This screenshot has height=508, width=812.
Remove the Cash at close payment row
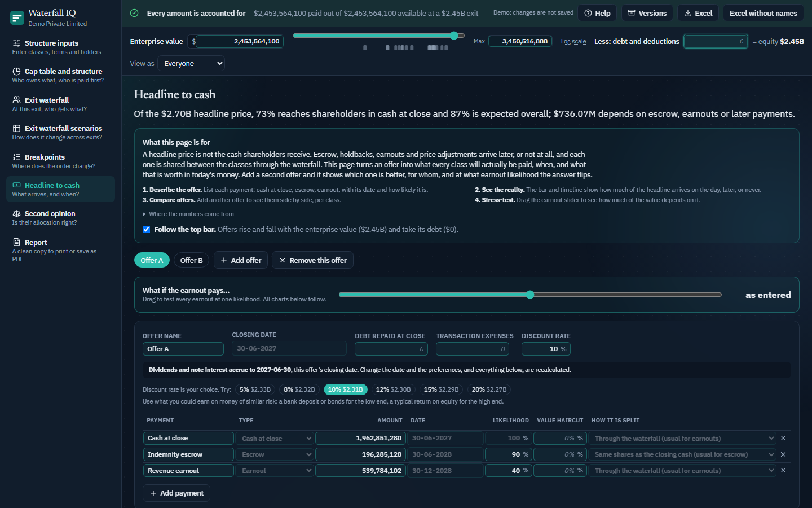point(783,438)
